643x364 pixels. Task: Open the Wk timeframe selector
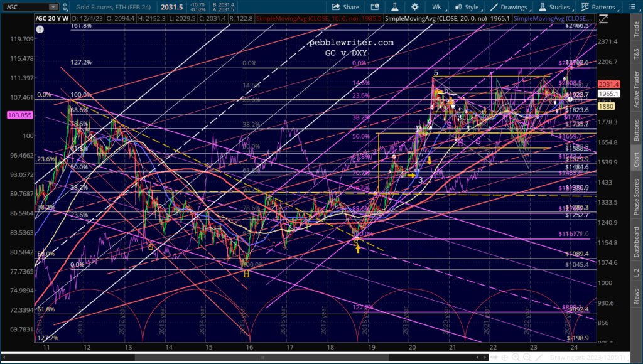click(436, 7)
